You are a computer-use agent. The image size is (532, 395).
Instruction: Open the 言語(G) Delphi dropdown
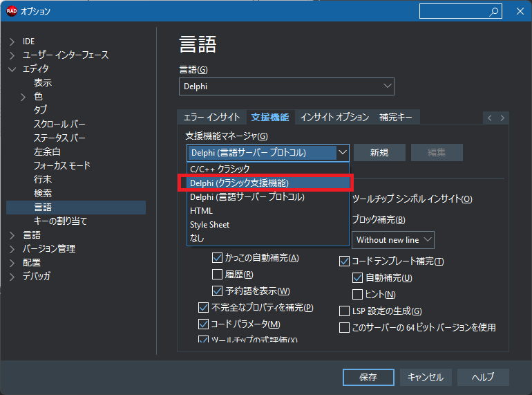[286, 86]
